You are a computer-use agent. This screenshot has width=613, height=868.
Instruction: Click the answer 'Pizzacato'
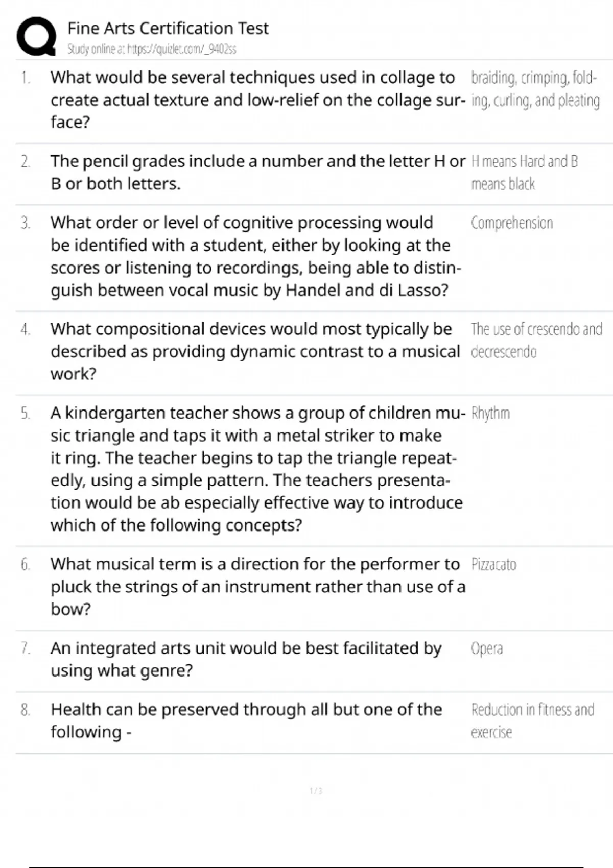coord(493,565)
